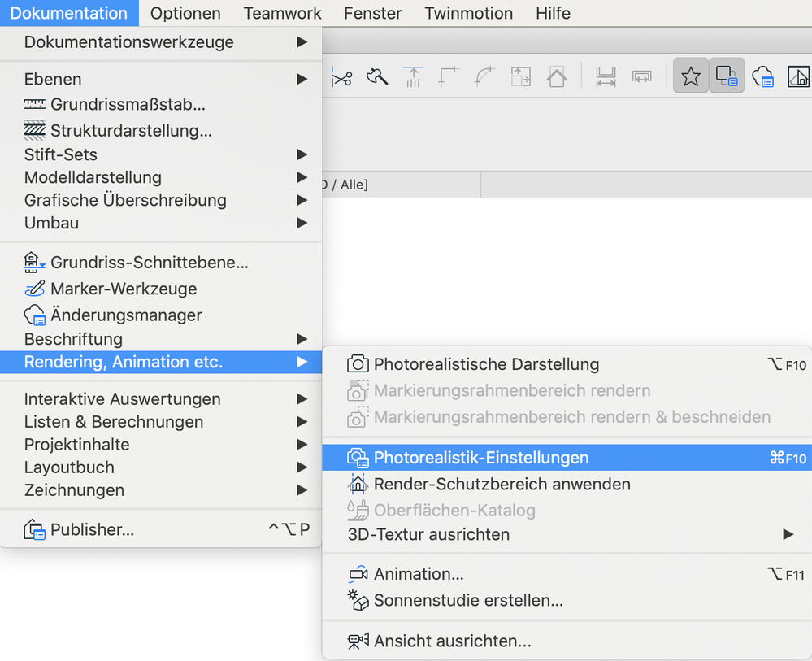812x661 pixels.
Task: Click Ansicht ausrichten... camera item
Action: 452,641
